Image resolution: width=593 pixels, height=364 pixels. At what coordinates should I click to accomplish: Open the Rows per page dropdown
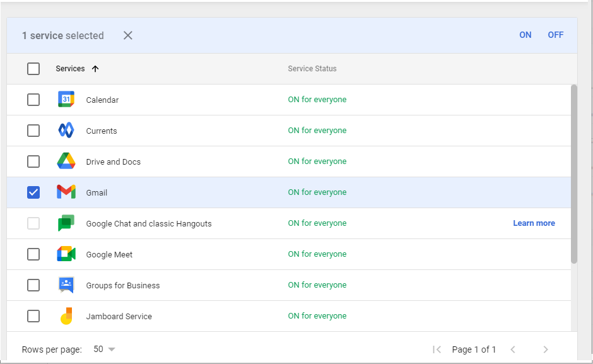pyautogui.click(x=105, y=349)
